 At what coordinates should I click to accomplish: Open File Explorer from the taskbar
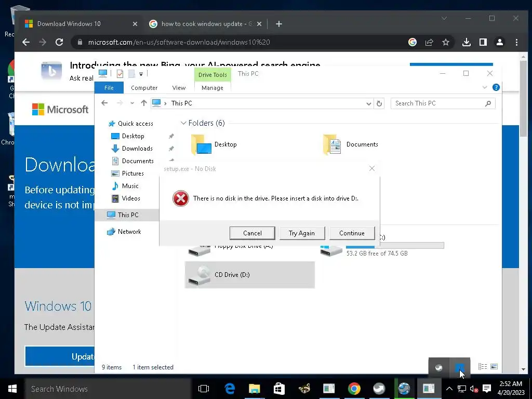(x=255, y=389)
